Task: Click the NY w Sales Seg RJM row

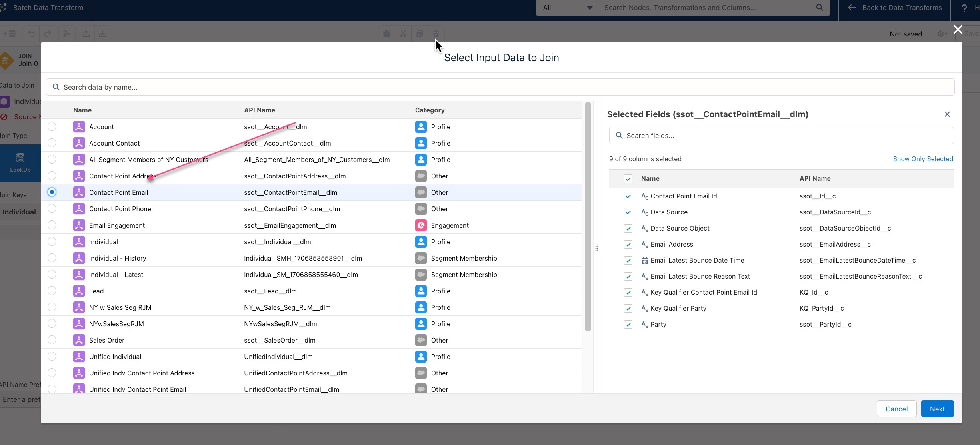Action: (311, 307)
